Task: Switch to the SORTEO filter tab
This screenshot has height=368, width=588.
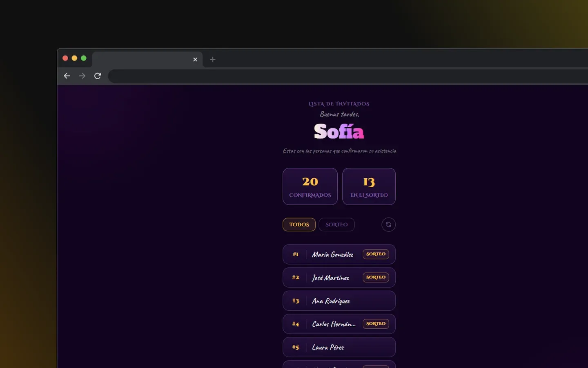Action: click(336, 224)
